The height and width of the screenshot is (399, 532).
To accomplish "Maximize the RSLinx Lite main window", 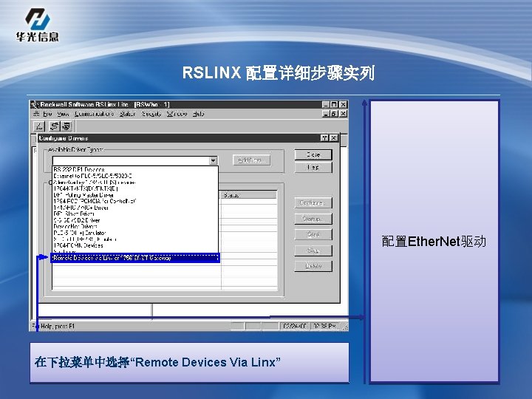I will (334, 104).
